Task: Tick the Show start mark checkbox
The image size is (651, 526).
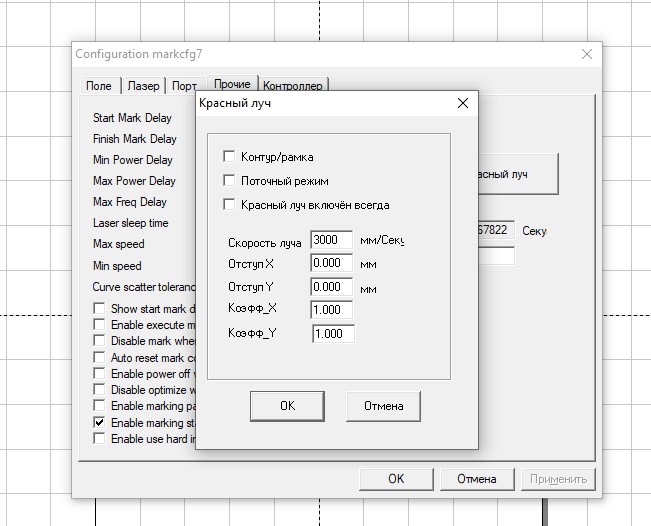Action: tap(99, 309)
